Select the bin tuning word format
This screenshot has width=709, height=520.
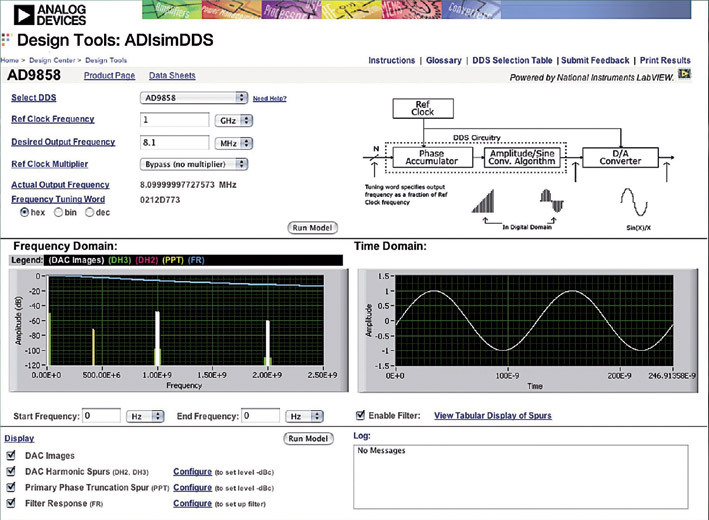[58, 212]
